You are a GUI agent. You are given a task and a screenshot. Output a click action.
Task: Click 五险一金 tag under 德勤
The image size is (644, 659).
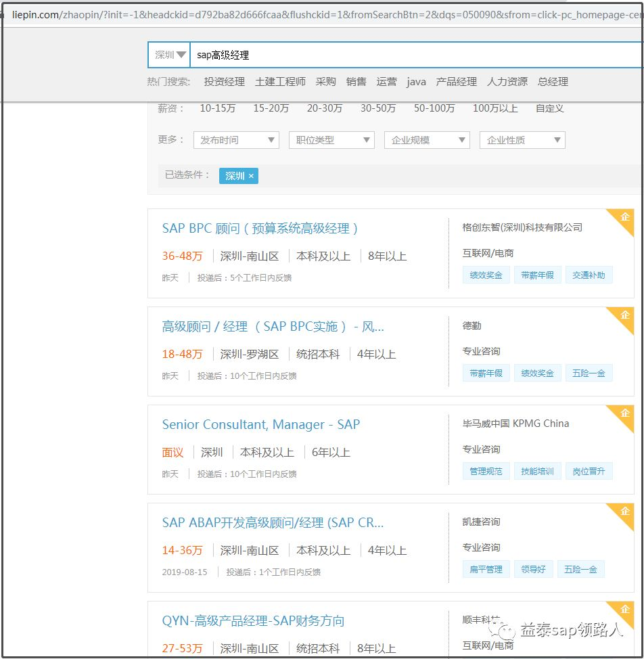589,373
